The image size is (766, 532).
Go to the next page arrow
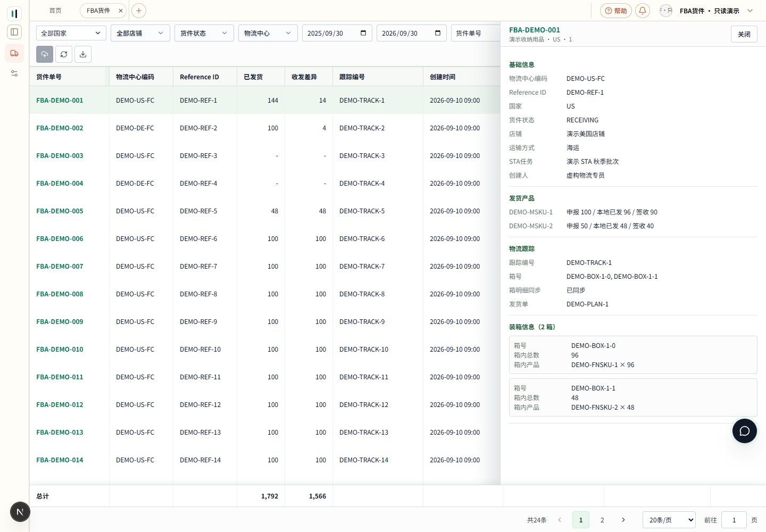(623, 520)
